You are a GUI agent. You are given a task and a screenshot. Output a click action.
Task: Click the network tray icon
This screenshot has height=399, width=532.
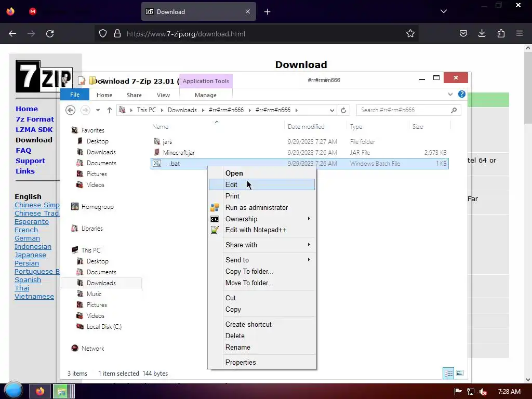tap(471, 392)
